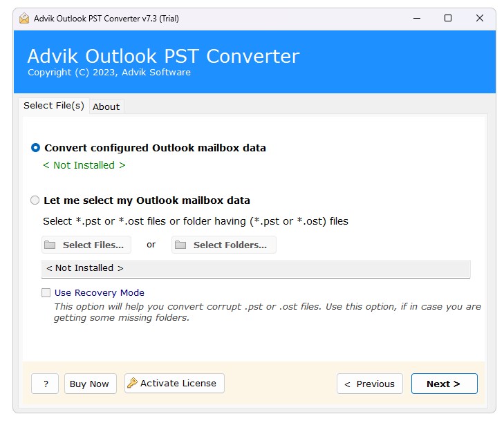This screenshot has width=504, height=423.
Task: Click the Use Recovery Mode label
Action: 100,293
